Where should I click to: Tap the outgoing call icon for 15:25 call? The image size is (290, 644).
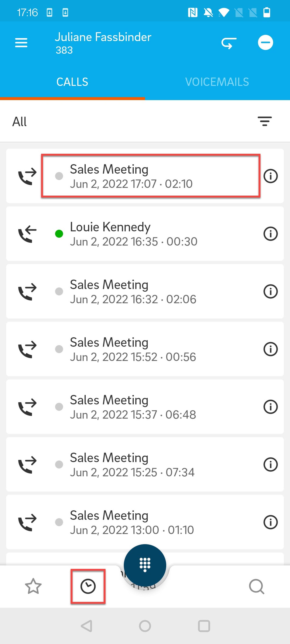click(x=27, y=464)
